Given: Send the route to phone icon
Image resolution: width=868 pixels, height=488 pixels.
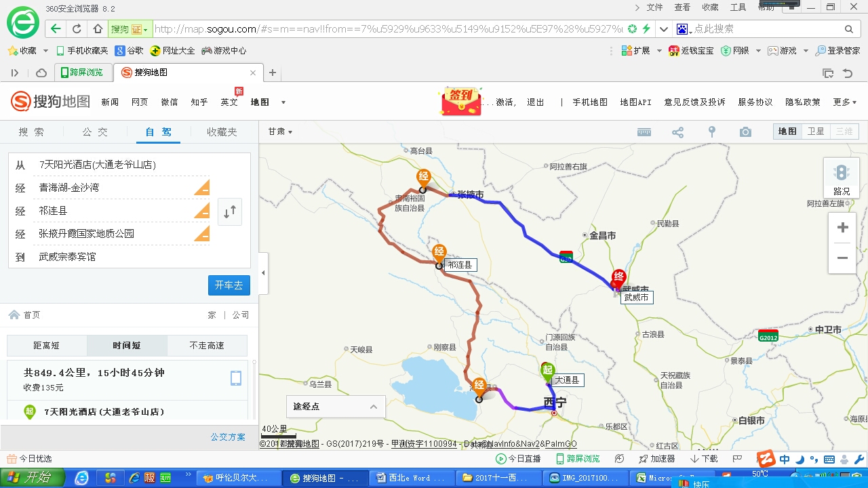Looking at the screenshot, I should coord(236,378).
